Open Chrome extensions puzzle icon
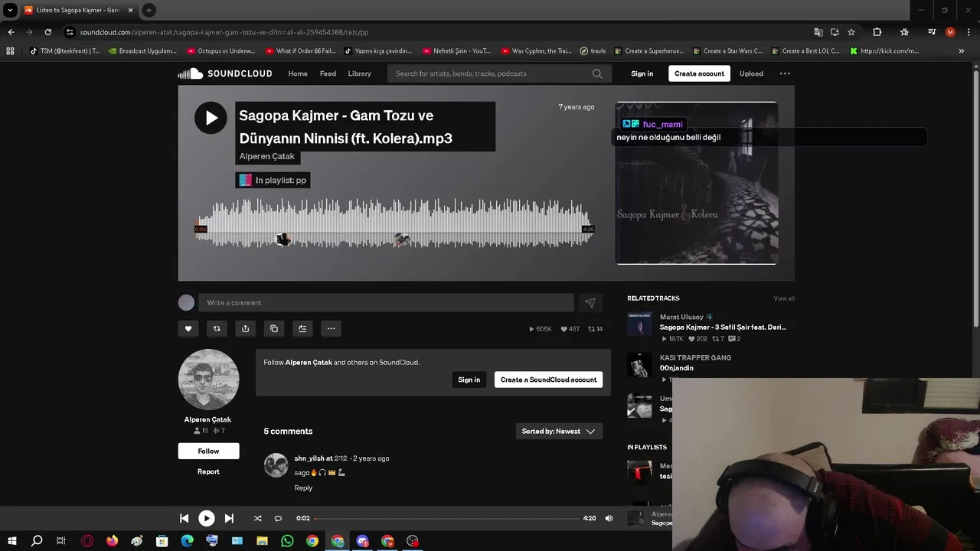This screenshot has width=980, height=551. (x=877, y=32)
